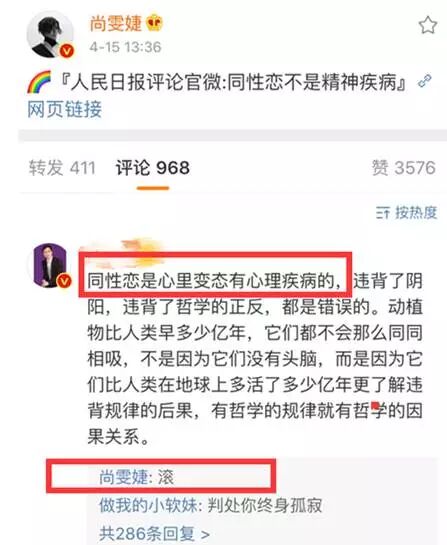Image resolution: width=447 pixels, height=545 pixels.
Task: Open the commenter's purple avatar
Action: tap(50, 265)
